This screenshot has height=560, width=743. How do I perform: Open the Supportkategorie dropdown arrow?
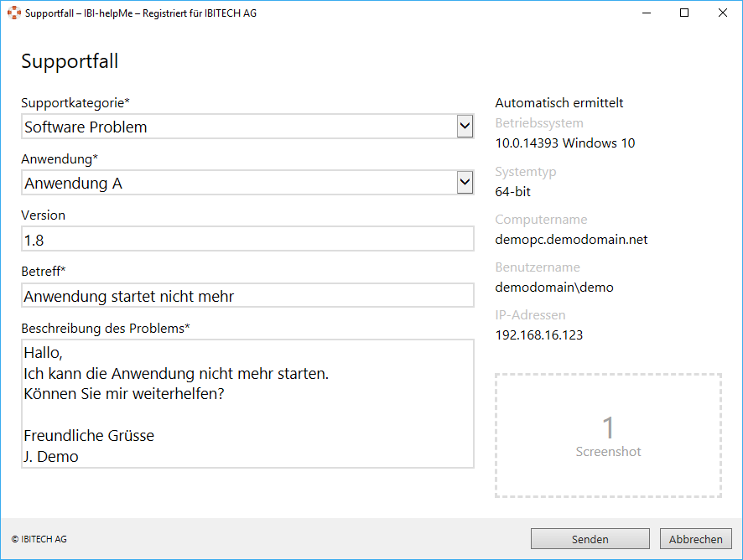465,127
